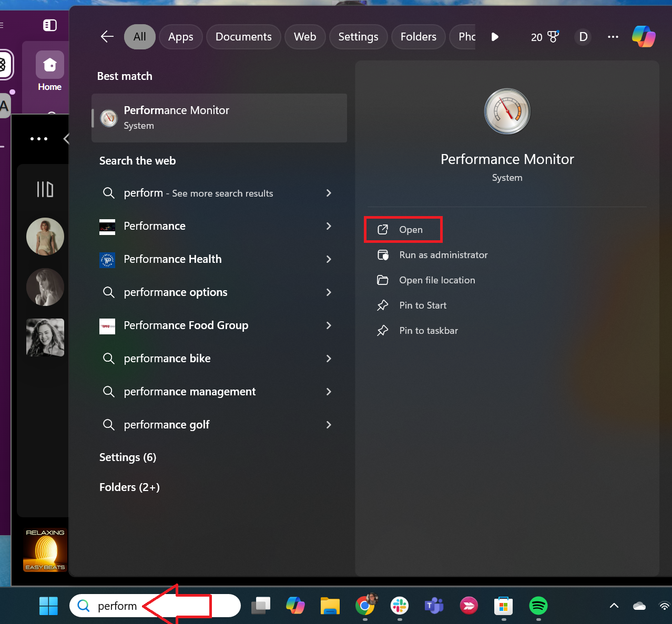
Task: Open Microsoft Teams from the taskbar
Action: (434, 606)
